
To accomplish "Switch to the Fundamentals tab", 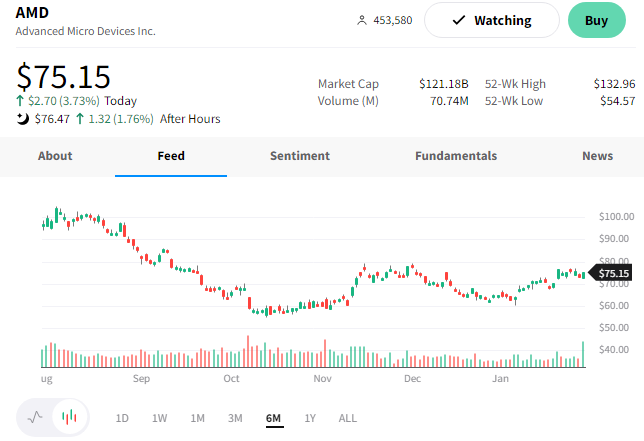I will pyautogui.click(x=456, y=156).
